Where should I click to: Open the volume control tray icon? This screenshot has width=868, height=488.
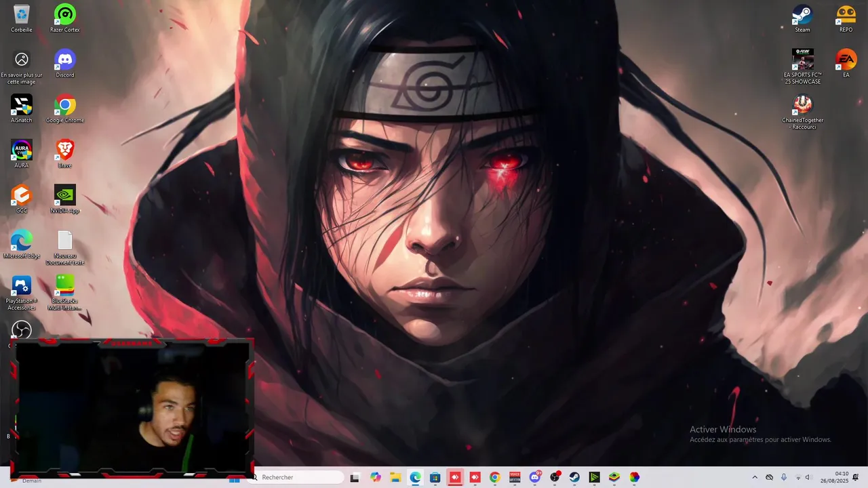pyautogui.click(x=808, y=478)
